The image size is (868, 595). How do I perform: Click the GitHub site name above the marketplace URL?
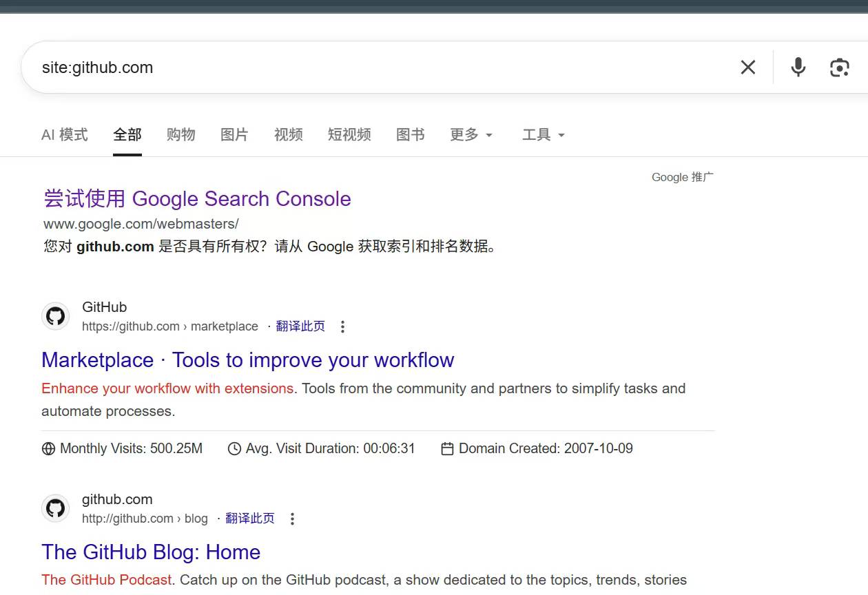click(x=104, y=307)
